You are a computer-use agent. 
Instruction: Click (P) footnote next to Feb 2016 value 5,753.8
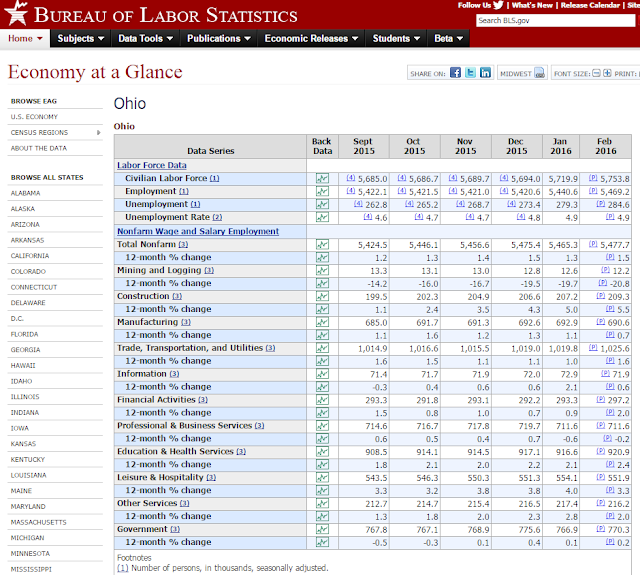(593, 178)
